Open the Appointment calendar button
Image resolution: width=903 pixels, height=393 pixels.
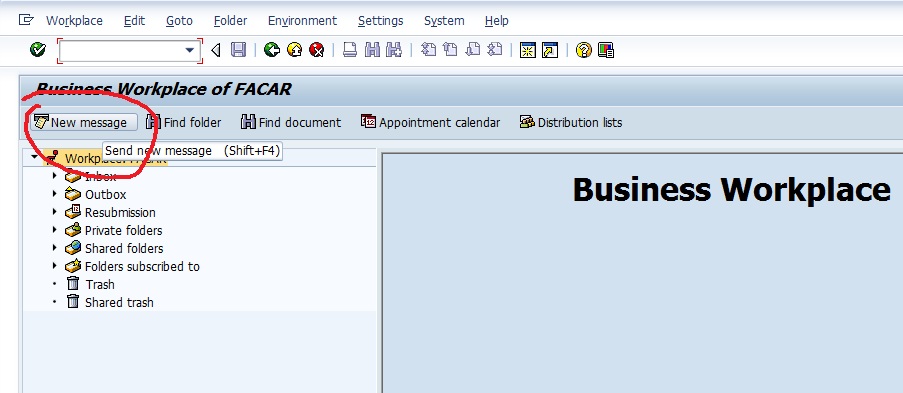click(430, 122)
